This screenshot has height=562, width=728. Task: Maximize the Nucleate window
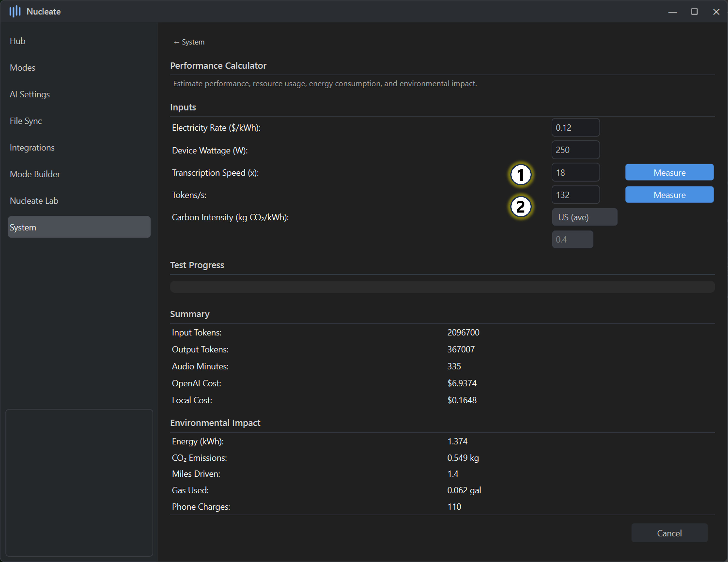[694, 12]
